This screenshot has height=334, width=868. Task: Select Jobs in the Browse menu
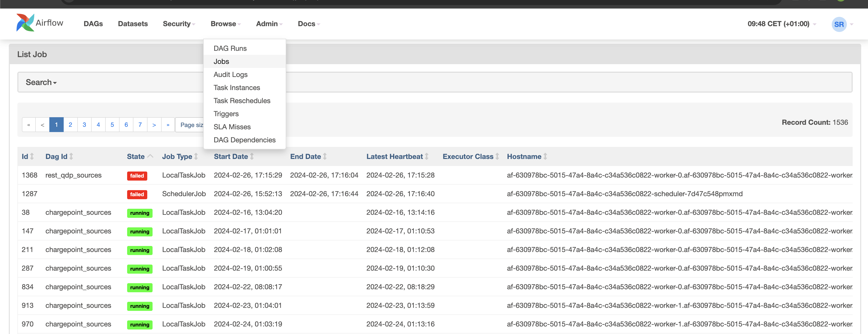pos(245,61)
